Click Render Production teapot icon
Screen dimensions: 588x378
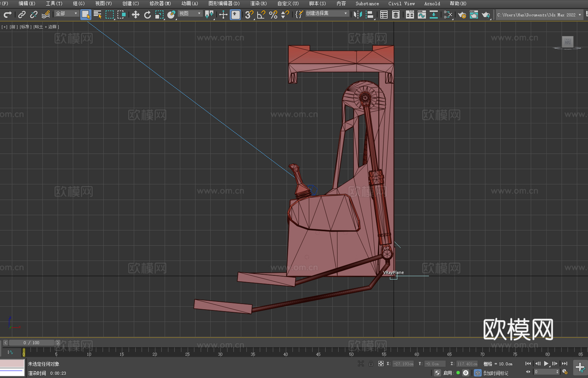click(486, 14)
